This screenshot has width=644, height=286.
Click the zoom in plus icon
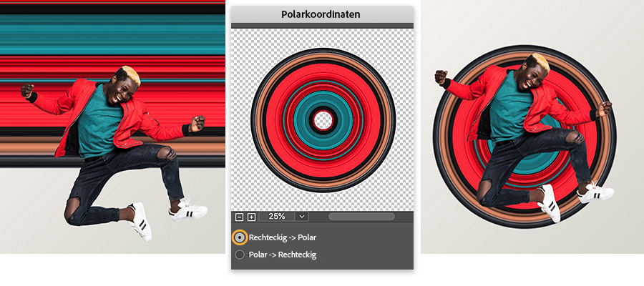tap(252, 217)
